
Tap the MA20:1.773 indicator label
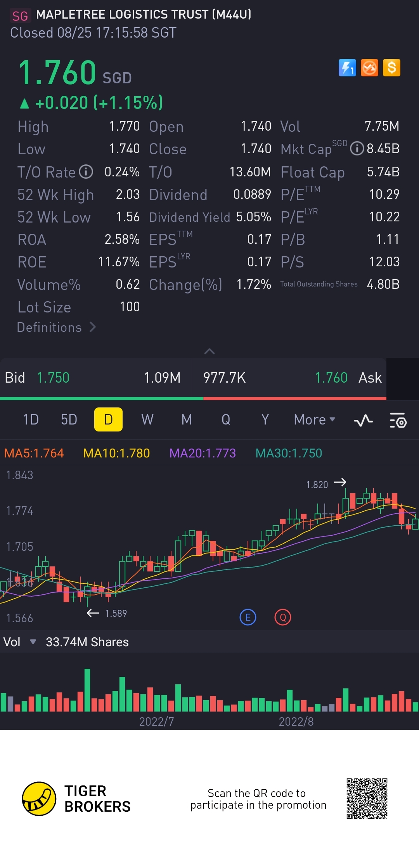pyautogui.click(x=203, y=453)
